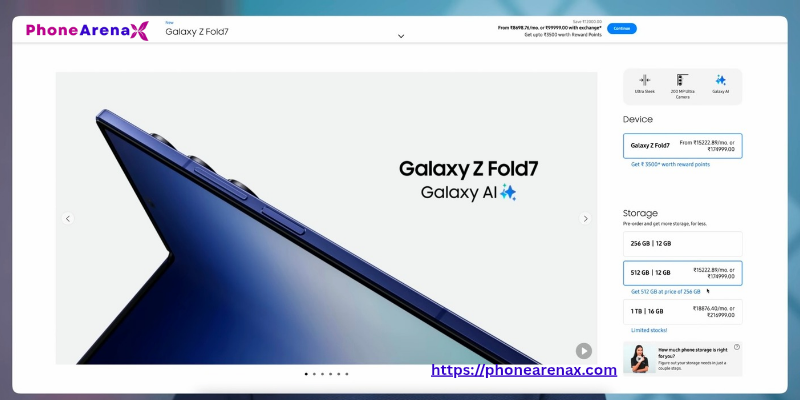Open the Ultra Sleek feature icon

tap(645, 84)
